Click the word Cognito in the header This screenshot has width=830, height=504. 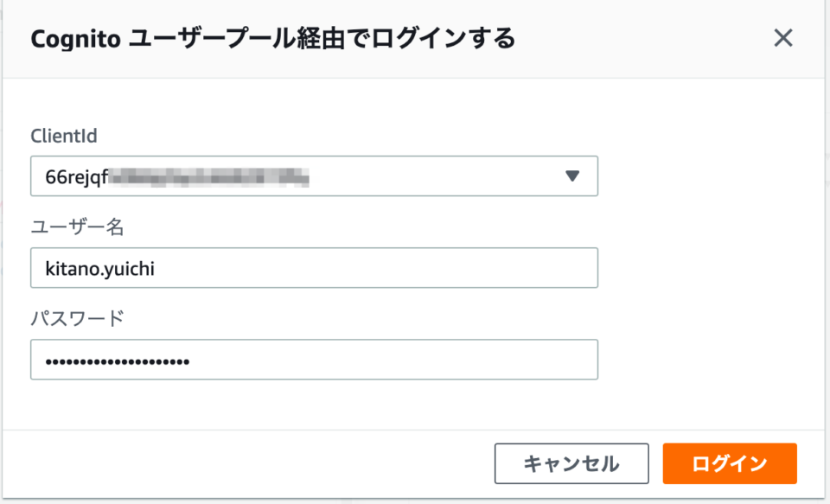coord(76,39)
